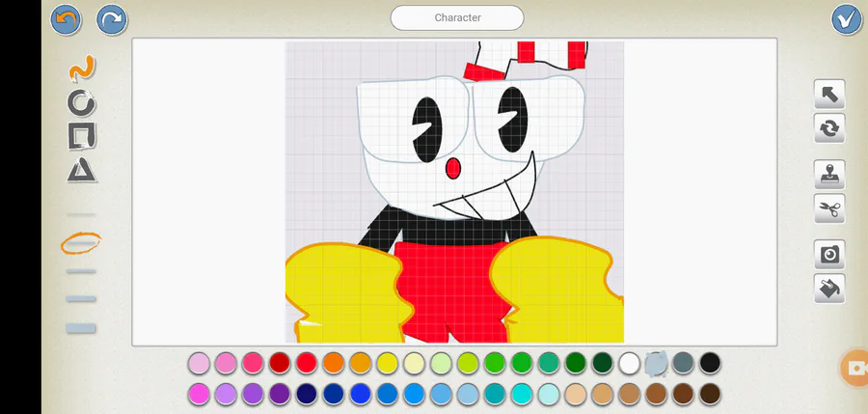The width and height of the screenshot is (868, 414).
Task: Select the paint bucket fill tool
Action: click(829, 289)
